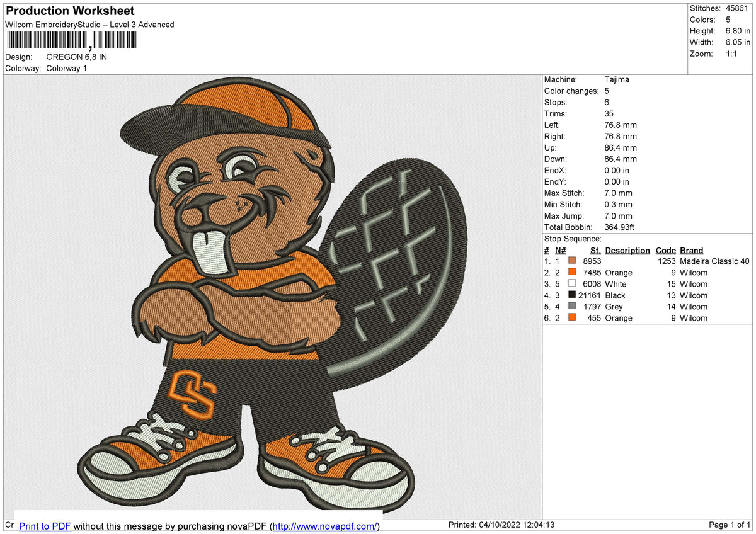Choose the grey swatch in the 1797 row
Screen dimensions: 756x534
(x=572, y=306)
